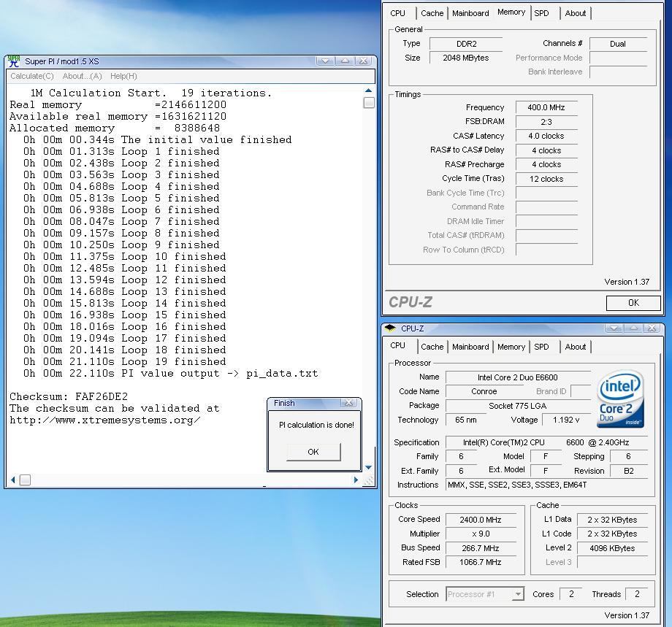Open Calculate(C) menu in Super PI
This screenshot has height=627, width=672.
coord(32,76)
